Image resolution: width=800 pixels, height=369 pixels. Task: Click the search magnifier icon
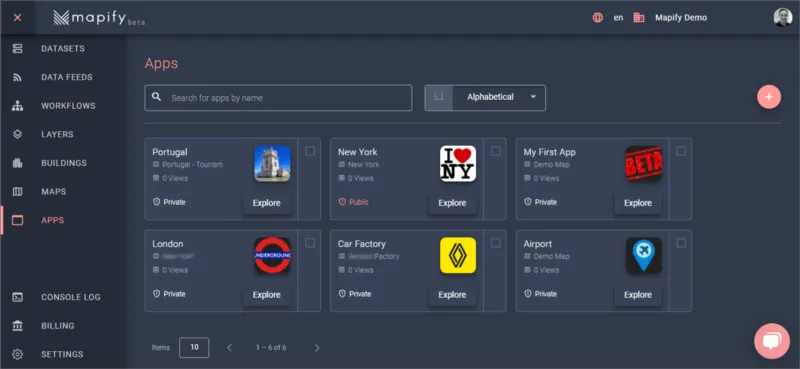pyautogui.click(x=157, y=97)
